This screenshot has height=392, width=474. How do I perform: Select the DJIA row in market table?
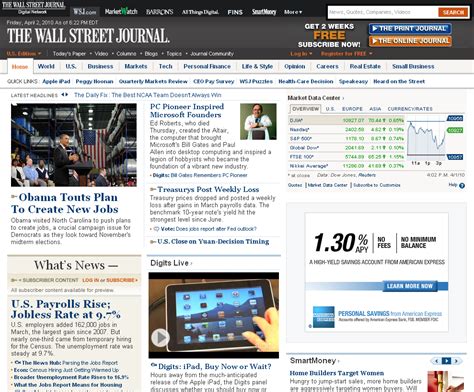coord(346,120)
